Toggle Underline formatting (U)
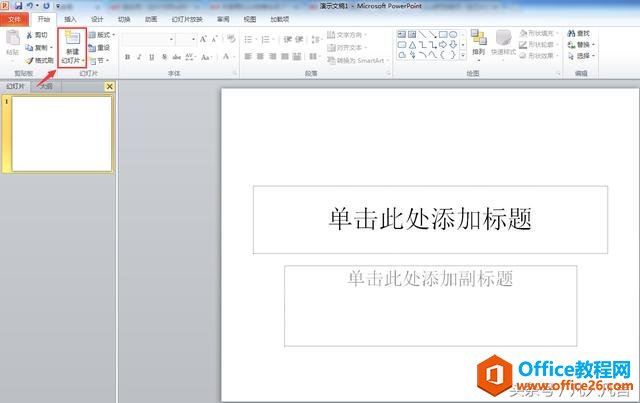The height and width of the screenshot is (403, 640). pyautogui.click(x=153, y=57)
